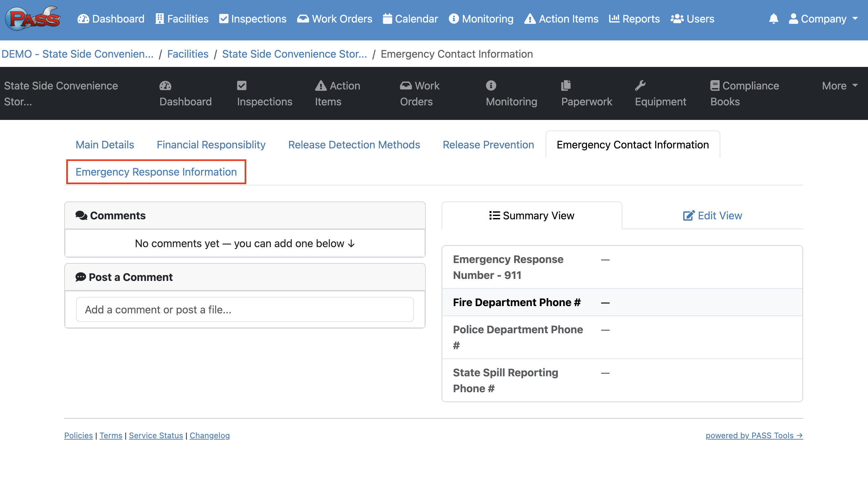Open Compliance Books in facility bar

[x=744, y=93]
